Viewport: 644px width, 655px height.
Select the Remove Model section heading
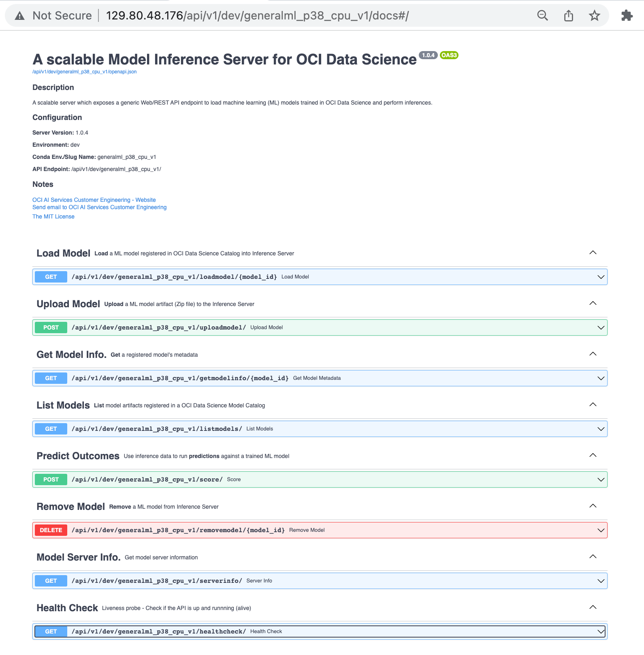click(x=70, y=507)
